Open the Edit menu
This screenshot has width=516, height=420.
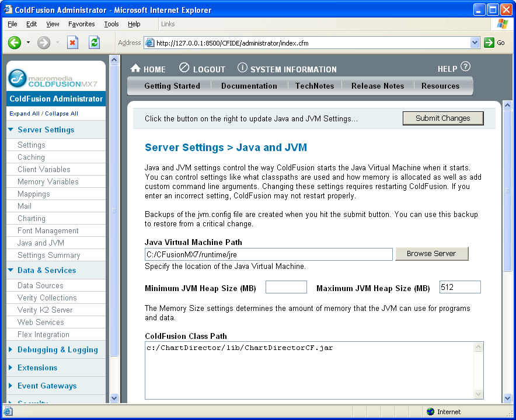point(32,24)
